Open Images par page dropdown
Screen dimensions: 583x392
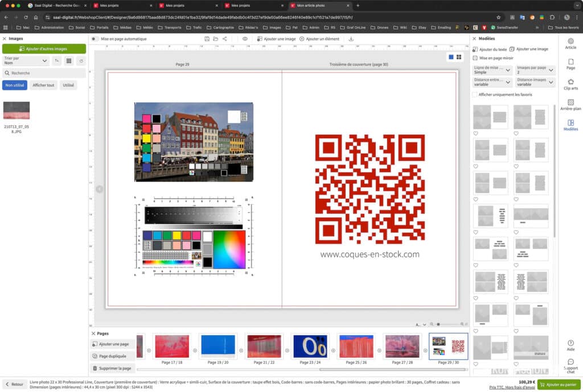[x=535, y=70]
